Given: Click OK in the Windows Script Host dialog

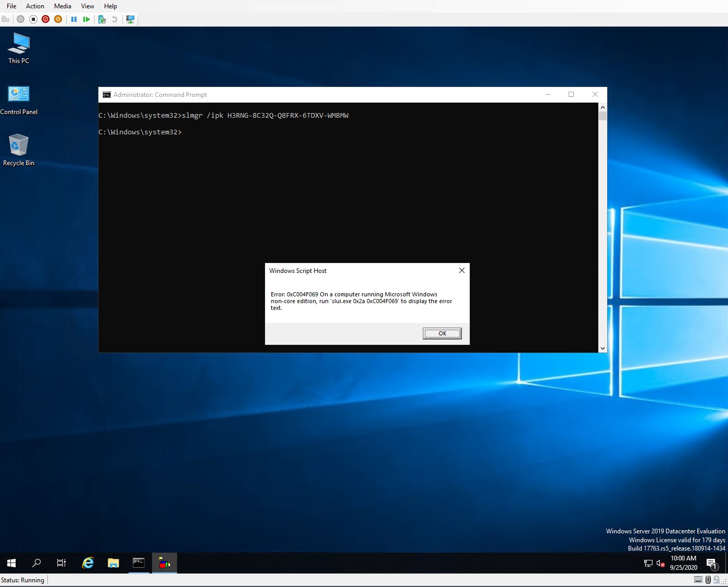Looking at the screenshot, I should point(442,333).
